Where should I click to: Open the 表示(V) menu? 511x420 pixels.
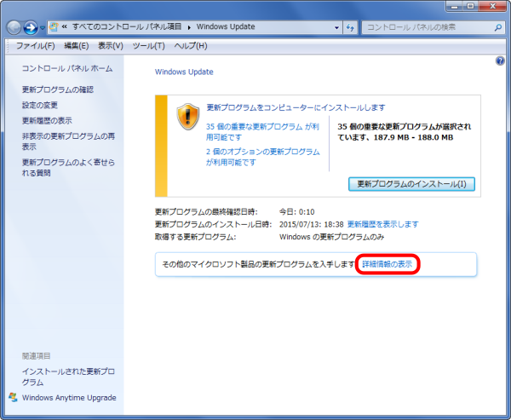[x=111, y=46]
